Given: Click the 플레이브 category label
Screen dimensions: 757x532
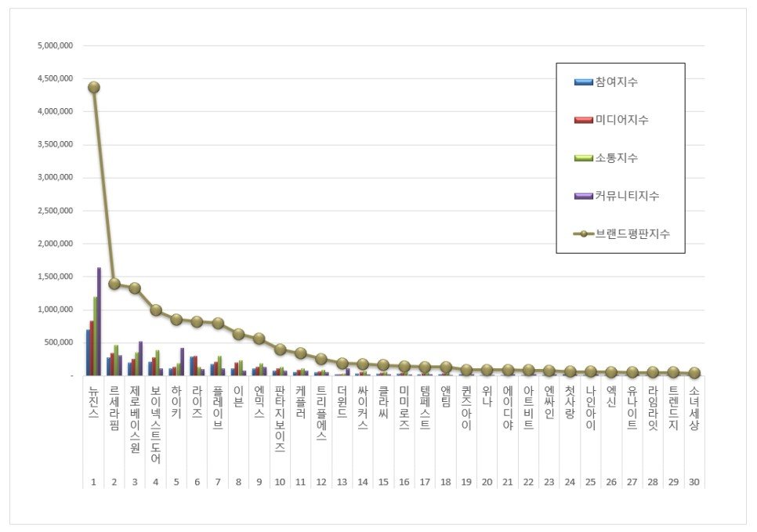Looking at the screenshot, I should click(218, 407).
